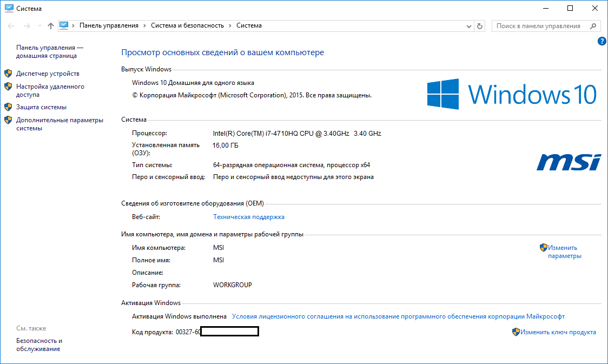Screen dimensions: 608x364
Task: Open 'Техническая поддержка' website link
Action: [x=248, y=217]
